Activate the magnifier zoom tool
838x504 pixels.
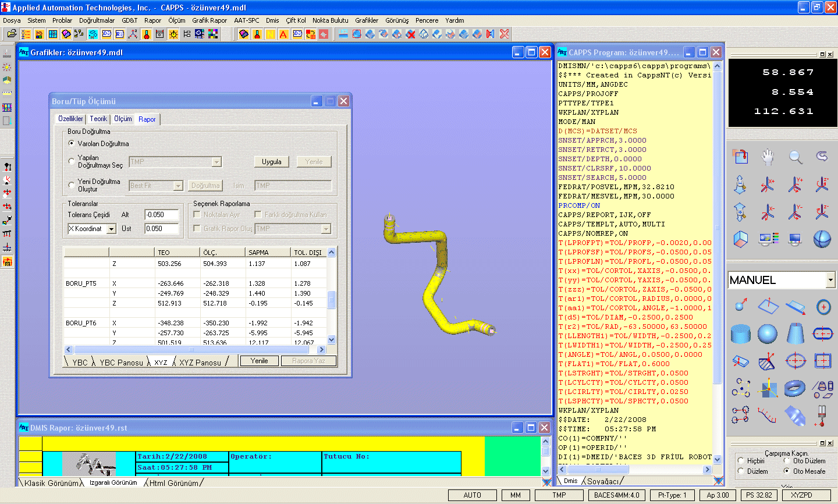click(795, 157)
